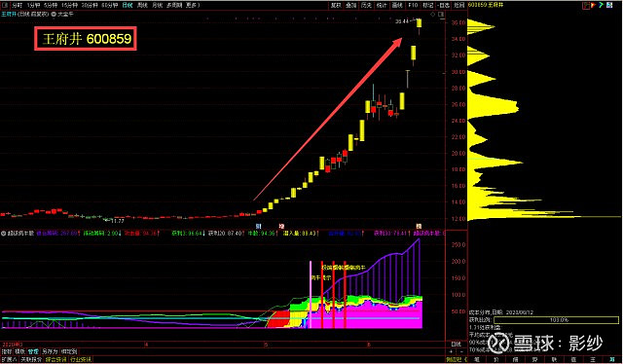
Task: Click the 36.44 high price label
Action: pos(402,21)
